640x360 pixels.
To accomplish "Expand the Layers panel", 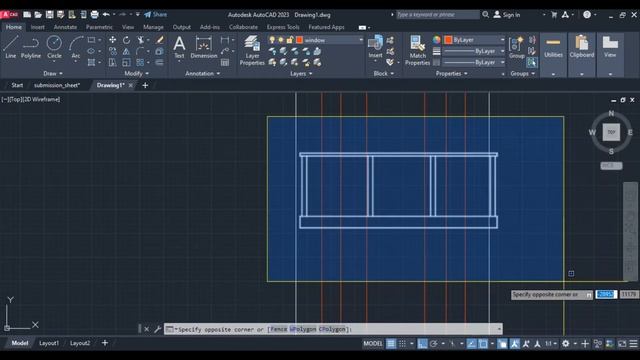I will pos(301,73).
